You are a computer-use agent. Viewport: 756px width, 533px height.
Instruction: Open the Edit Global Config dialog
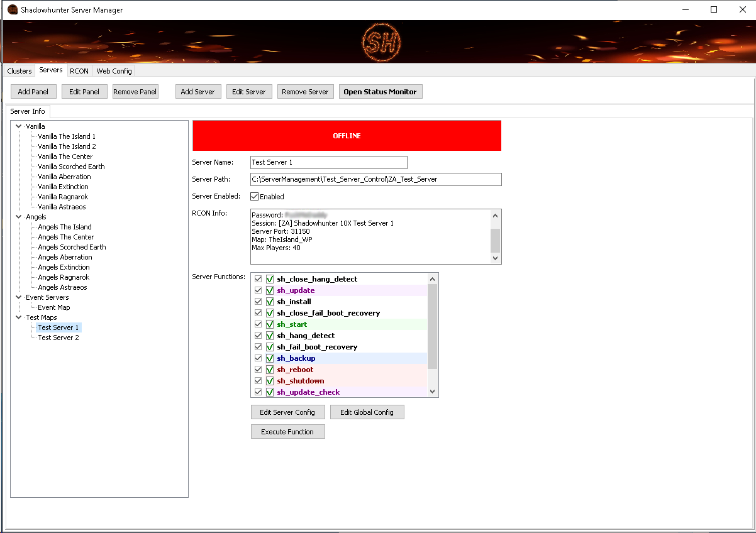367,412
